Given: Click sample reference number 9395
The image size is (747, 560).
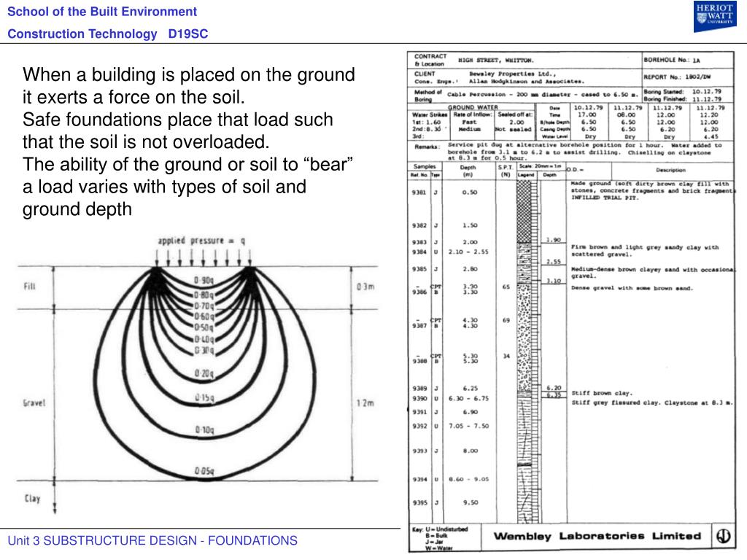Looking at the screenshot, I should pos(419,502).
